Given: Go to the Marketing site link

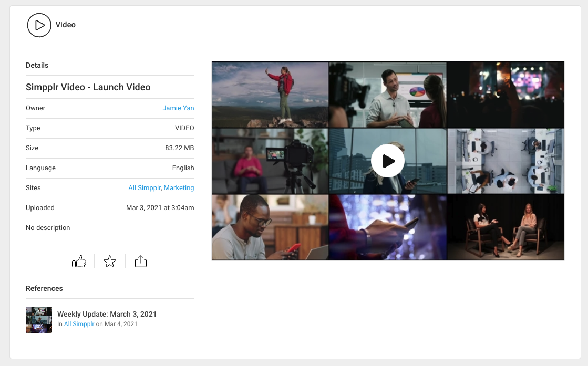Looking at the screenshot, I should click(x=179, y=188).
